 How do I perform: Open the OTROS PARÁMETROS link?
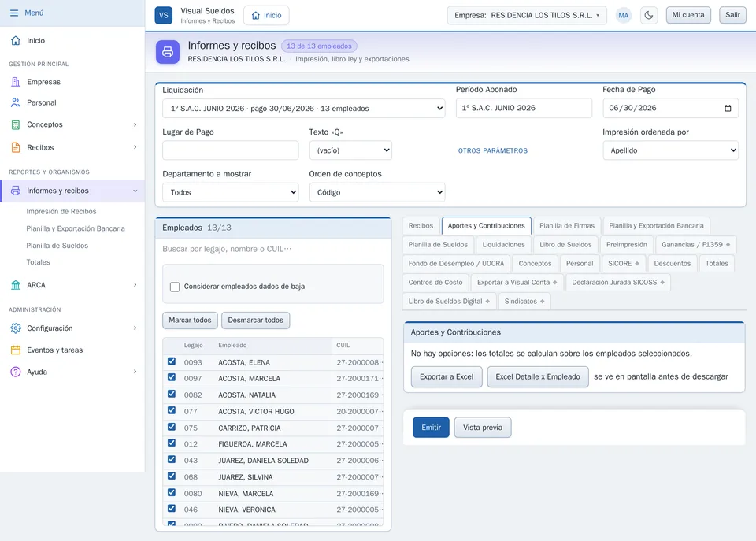[492, 151]
